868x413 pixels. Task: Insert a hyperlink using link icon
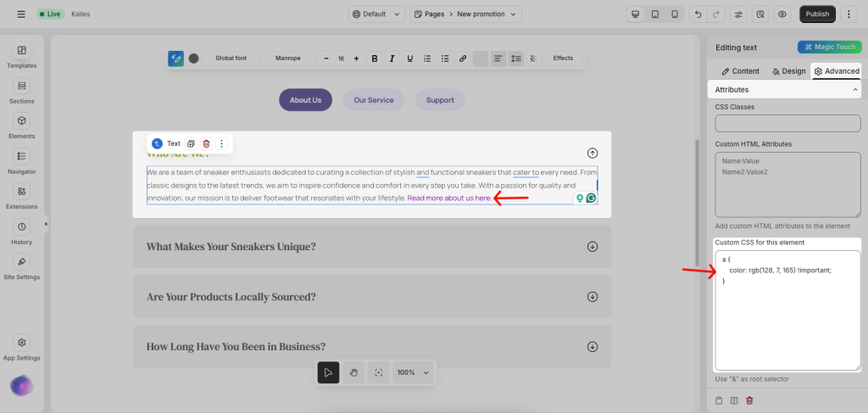462,59
